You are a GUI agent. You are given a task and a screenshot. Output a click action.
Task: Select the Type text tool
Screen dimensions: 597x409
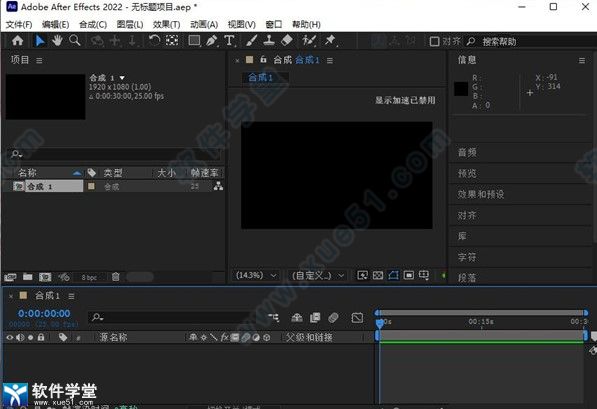(229, 40)
